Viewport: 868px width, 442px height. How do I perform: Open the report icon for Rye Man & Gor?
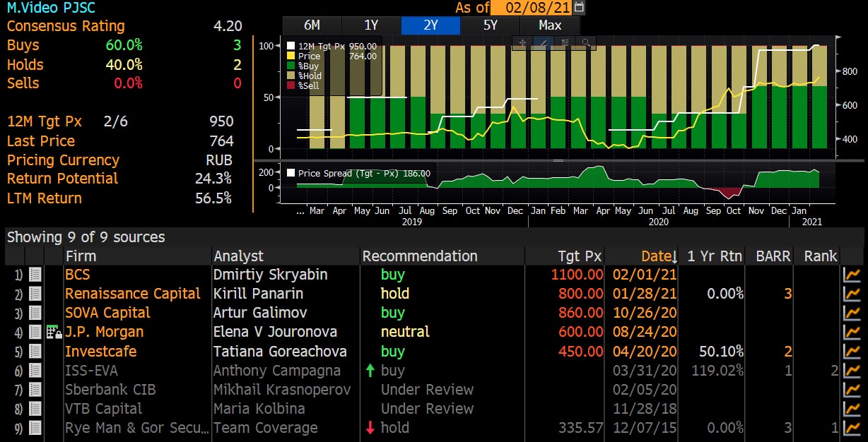[x=35, y=428]
